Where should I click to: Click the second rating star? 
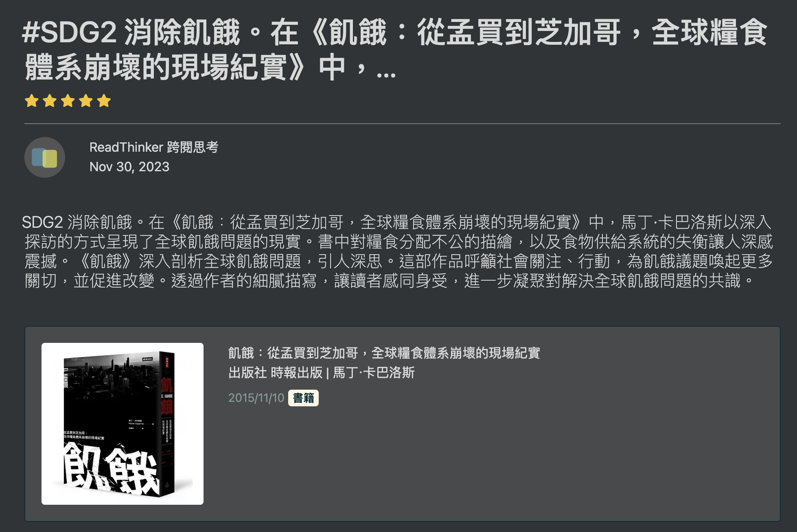[50, 100]
